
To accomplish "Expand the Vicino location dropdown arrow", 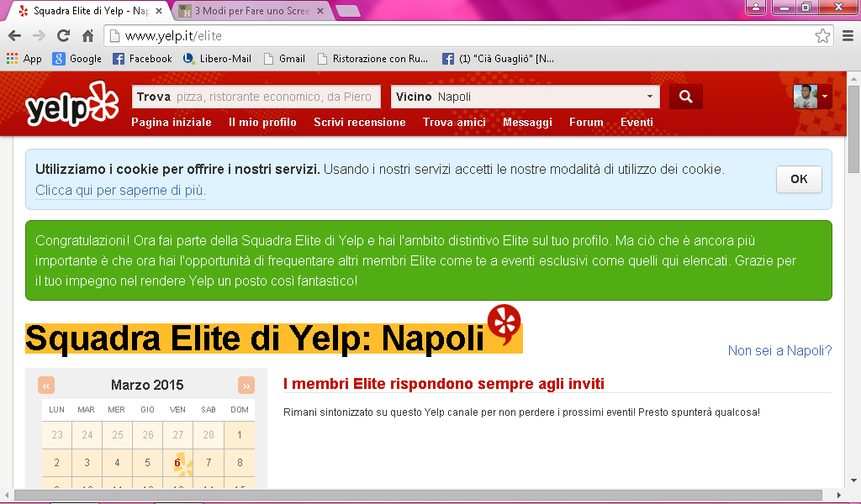I will (650, 97).
